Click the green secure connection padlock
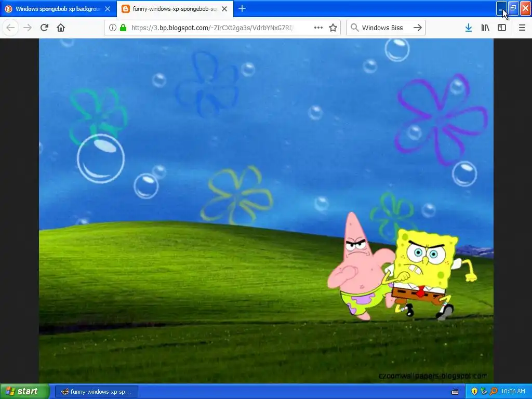This screenshot has height=399, width=532. click(x=123, y=28)
